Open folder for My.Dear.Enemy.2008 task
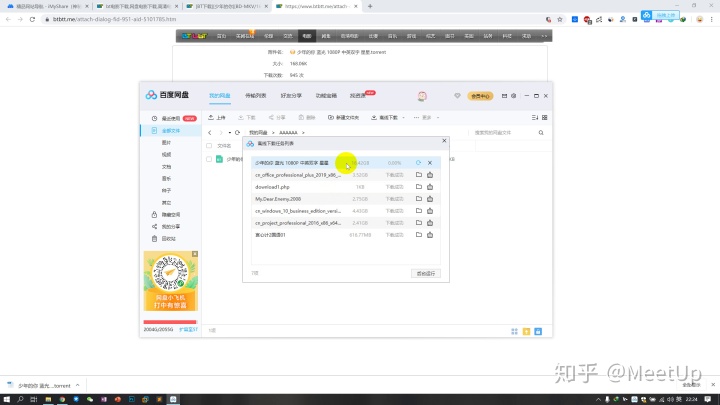Screen dimensions: 720x405 (419, 199)
